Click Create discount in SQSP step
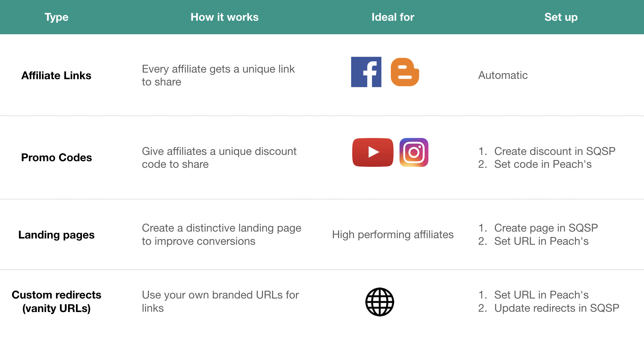Screen dimensions: 644x340 coord(555,151)
